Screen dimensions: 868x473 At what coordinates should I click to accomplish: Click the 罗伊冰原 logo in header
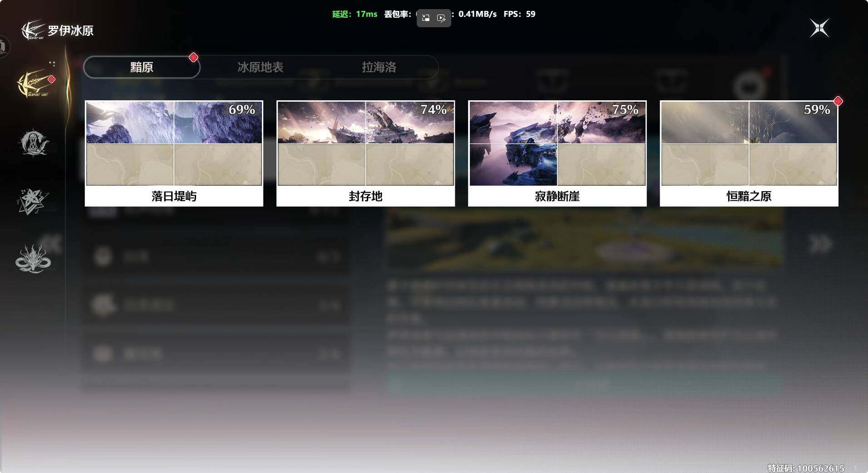coord(33,30)
